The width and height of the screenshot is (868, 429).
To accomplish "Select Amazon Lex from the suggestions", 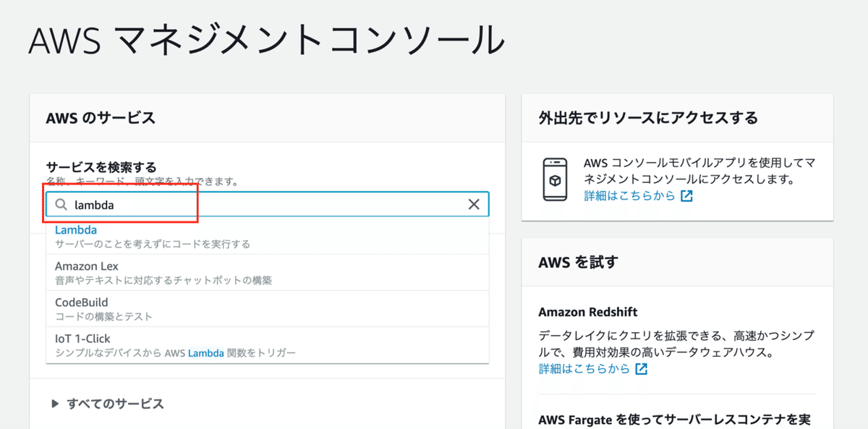I will (86, 266).
